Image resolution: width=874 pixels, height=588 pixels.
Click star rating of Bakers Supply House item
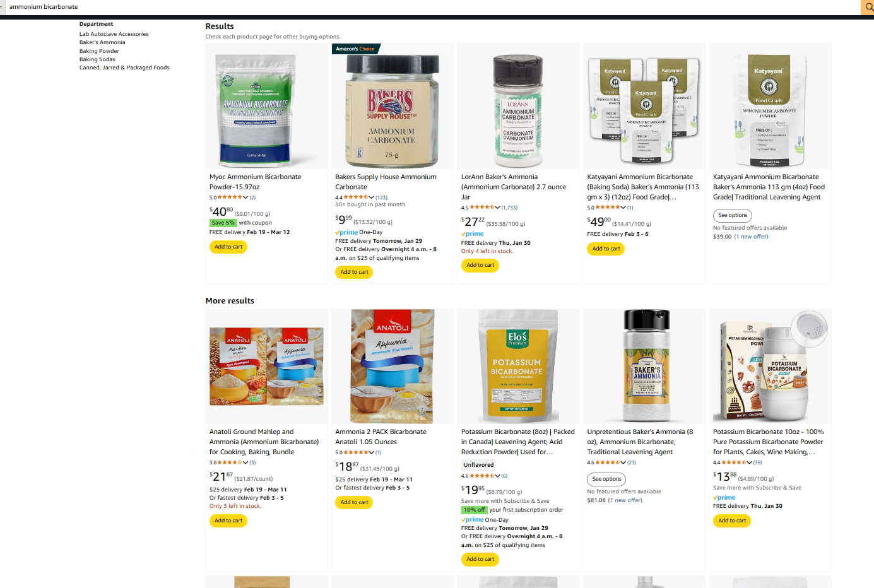(x=355, y=197)
